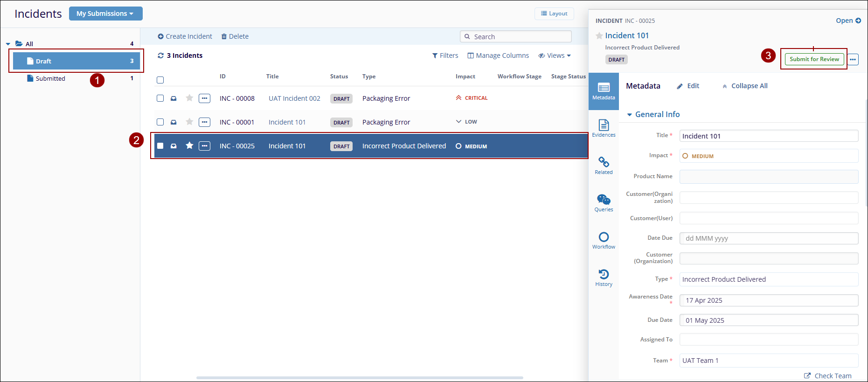The height and width of the screenshot is (382, 868).
Task: Select the Submitted folder in the tree
Action: [50, 78]
